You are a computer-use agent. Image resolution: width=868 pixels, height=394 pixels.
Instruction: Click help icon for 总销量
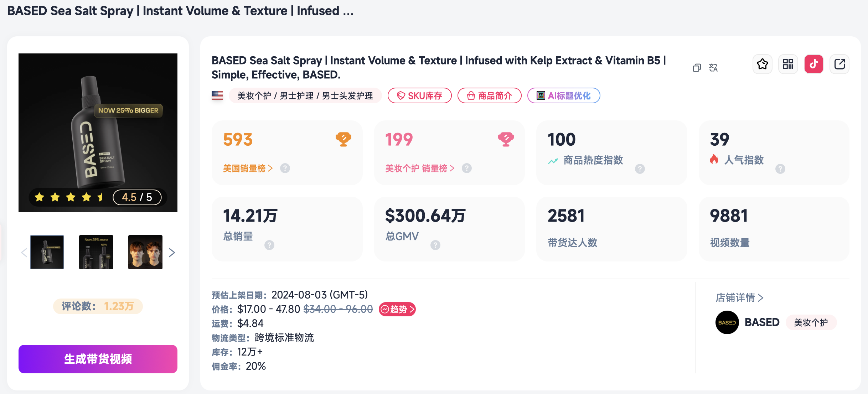tap(269, 245)
